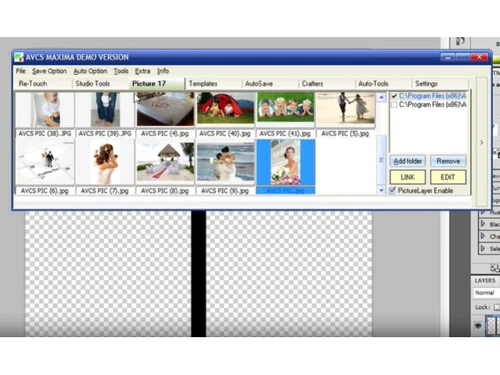Open the Info menu
This screenshot has height=375, width=500.
point(163,71)
